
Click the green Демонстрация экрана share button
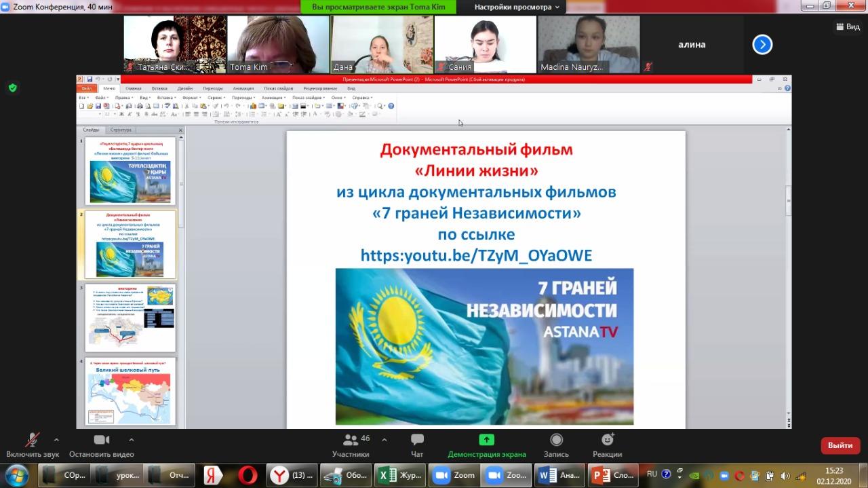click(486, 445)
